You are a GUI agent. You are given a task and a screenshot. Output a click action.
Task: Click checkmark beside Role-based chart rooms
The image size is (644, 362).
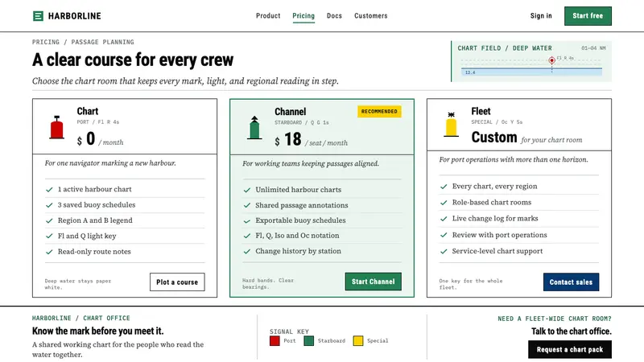click(444, 203)
